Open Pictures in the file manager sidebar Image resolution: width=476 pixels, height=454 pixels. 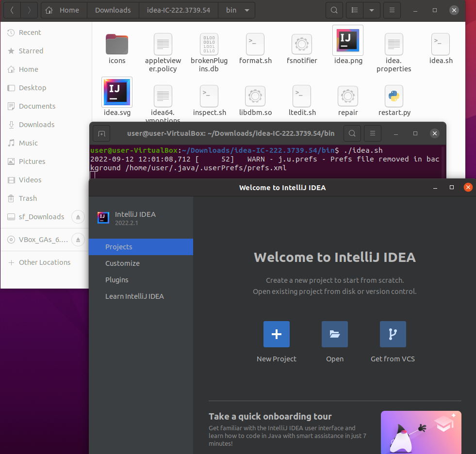coord(44,162)
